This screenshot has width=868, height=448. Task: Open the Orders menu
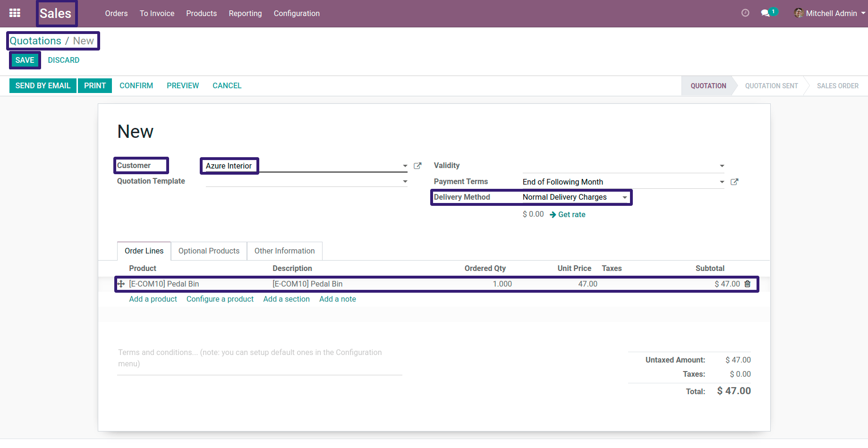(116, 13)
